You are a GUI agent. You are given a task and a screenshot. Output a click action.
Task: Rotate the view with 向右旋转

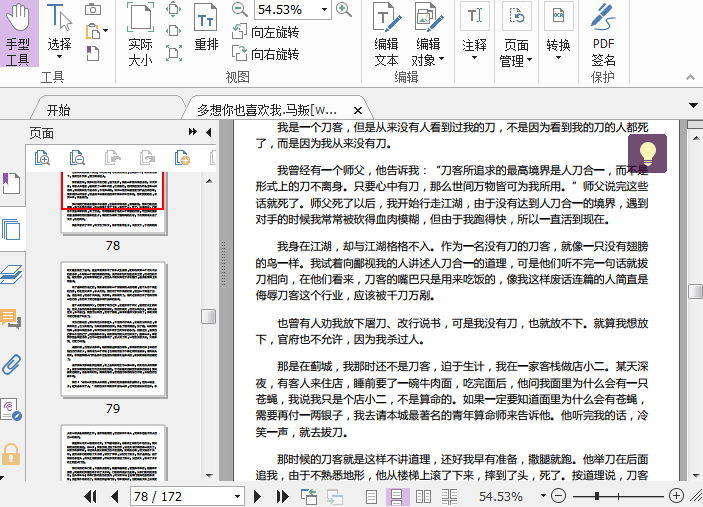point(265,54)
